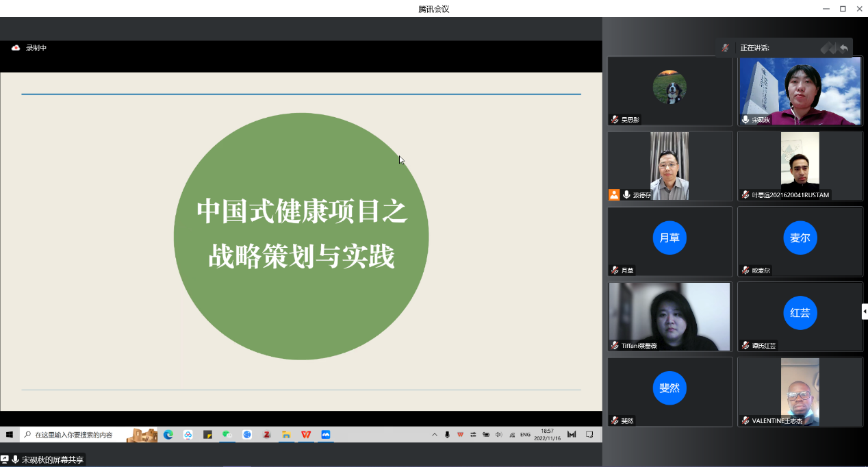Select 宋砚秋's video tile

pos(800,90)
